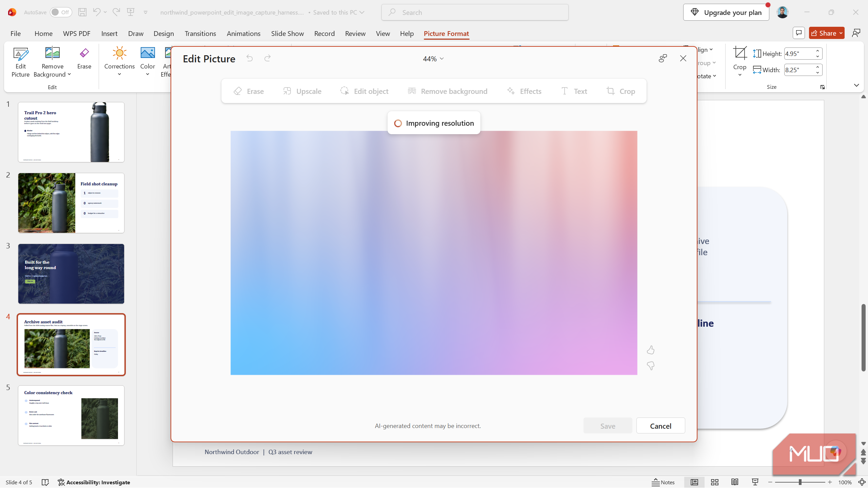Switch to the Animations tab
The height and width of the screenshot is (488, 868).
point(243,33)
